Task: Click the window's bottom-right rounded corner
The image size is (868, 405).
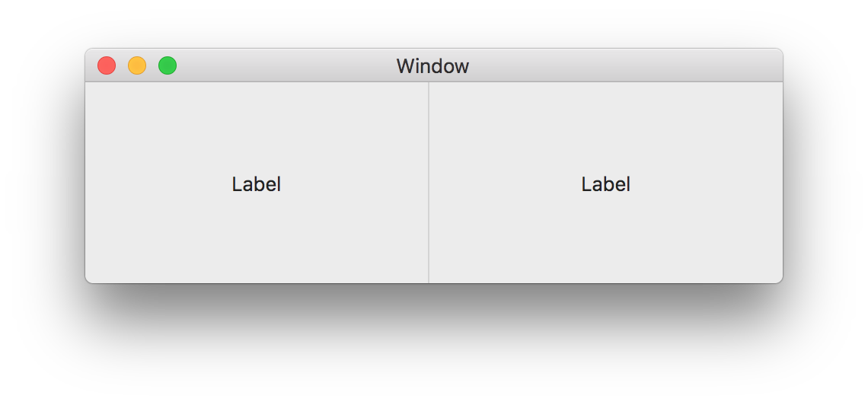Action: (x=780, y=280)
